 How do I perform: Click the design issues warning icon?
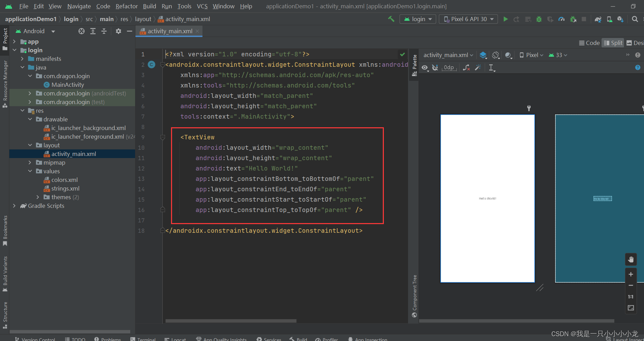638,55
